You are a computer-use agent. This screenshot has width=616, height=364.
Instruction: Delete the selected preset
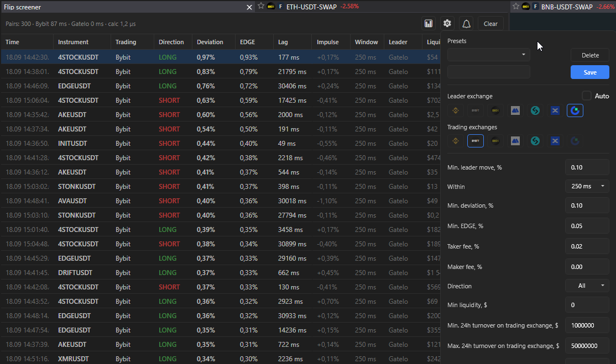[590, 55]
